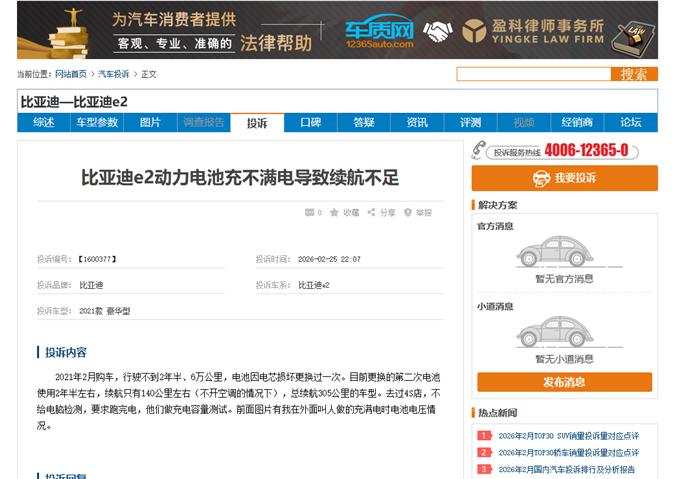Switch to the 图片 tab
Viewport: 700px width, 479px height.
coord(150,122)
